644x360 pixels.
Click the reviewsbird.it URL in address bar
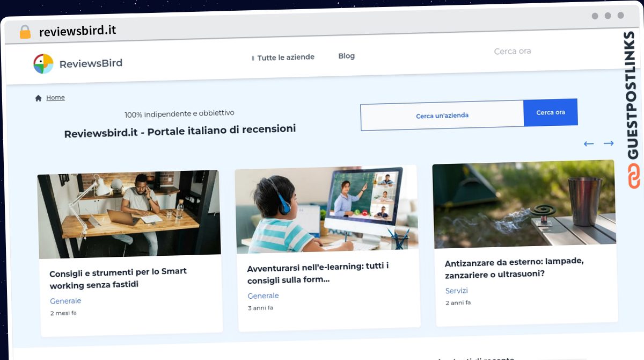tap(78, 31)
